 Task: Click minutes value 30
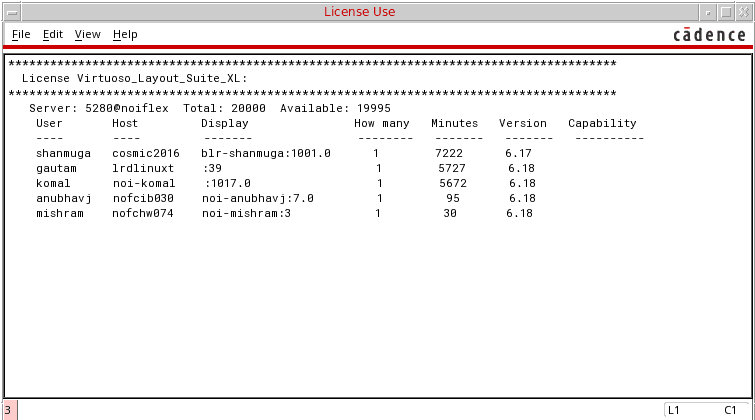[450, 213]
